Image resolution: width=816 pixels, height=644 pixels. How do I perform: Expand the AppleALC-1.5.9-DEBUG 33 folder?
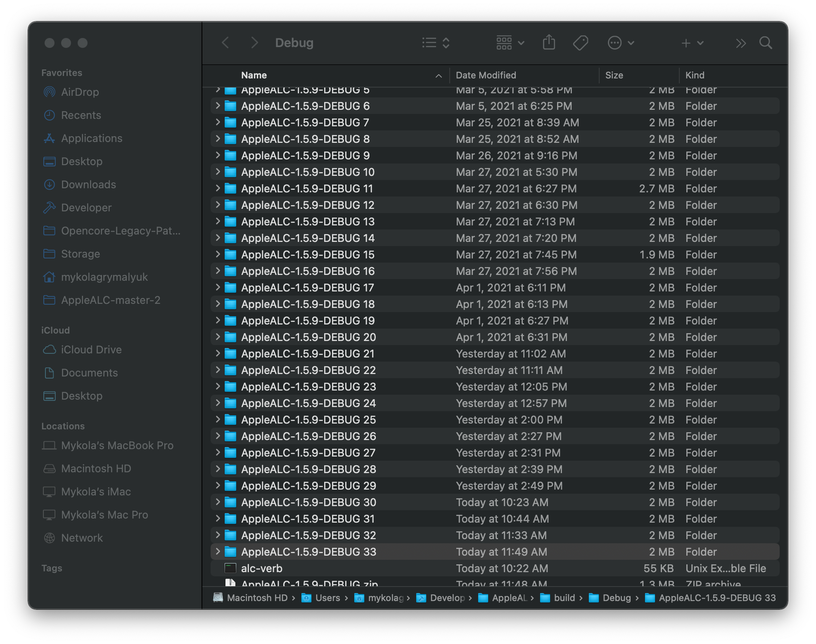click(x=218, y=552)
